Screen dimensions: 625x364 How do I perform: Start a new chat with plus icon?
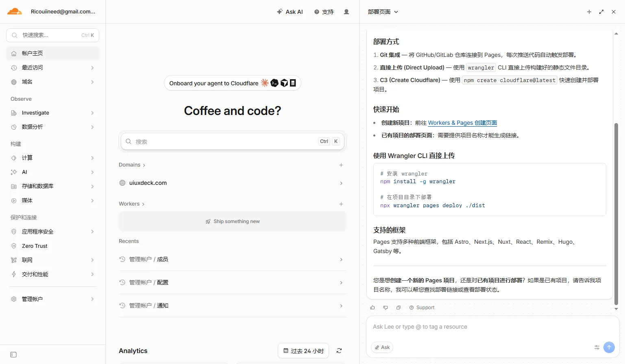click(589, 12)
